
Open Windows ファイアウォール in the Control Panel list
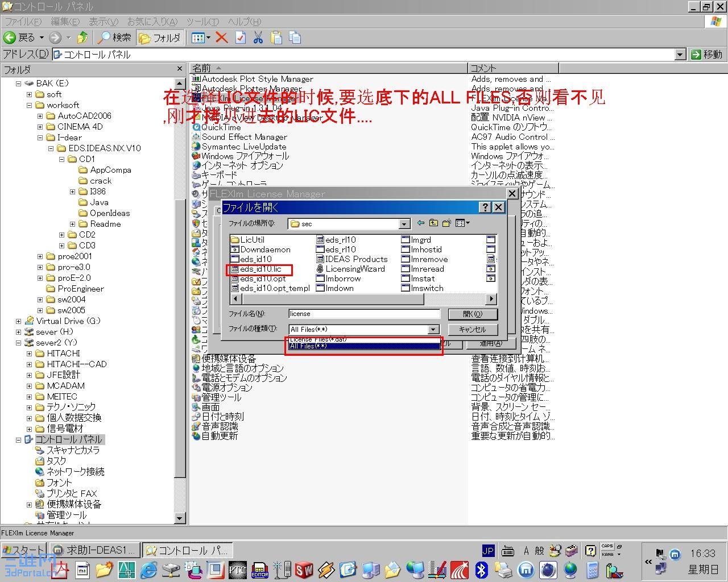click(241, 156)
